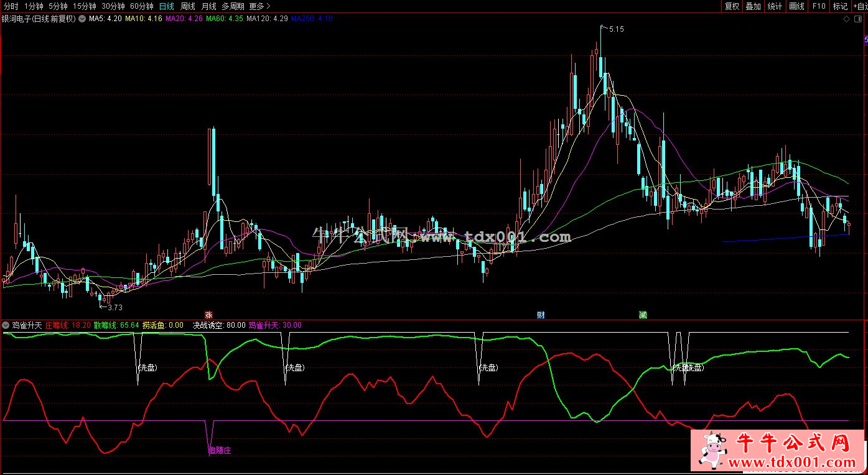
Task: Click the 标记 mark button
Action: point(840,6)
